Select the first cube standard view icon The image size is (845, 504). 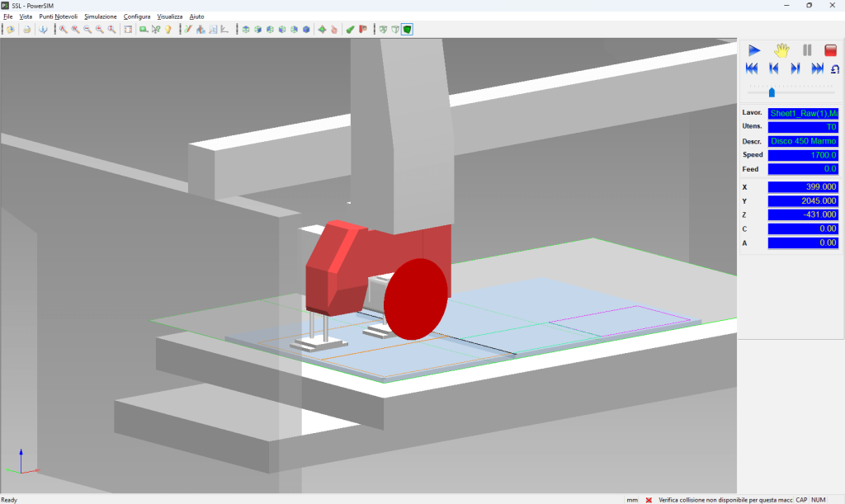point(246,30)
